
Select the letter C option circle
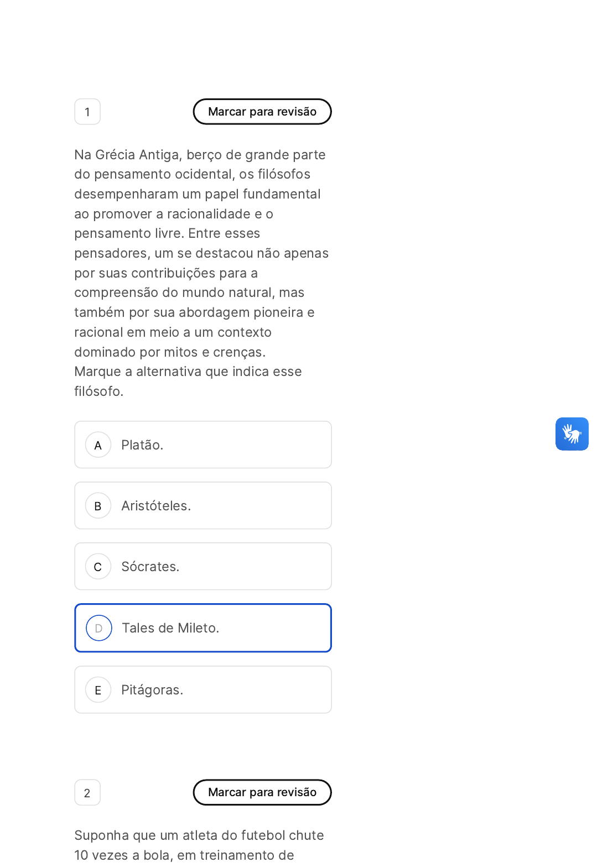coord(98,567)
